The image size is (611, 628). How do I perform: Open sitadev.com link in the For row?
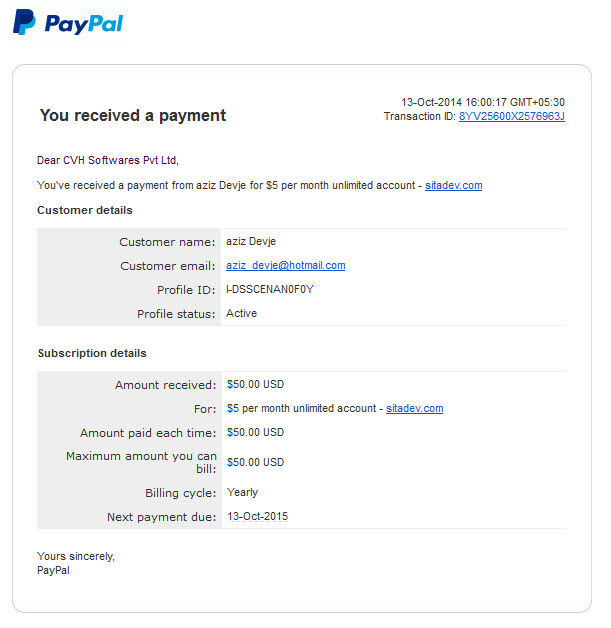(414, 409)
